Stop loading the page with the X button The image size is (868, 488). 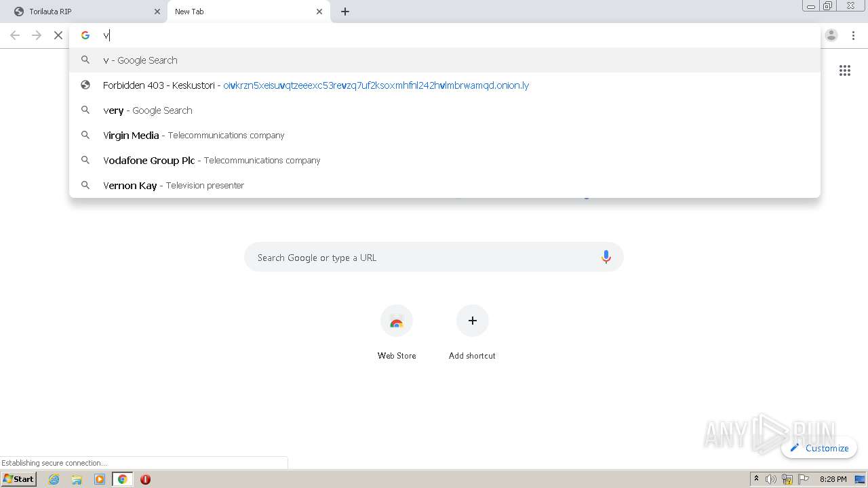pos(58,35)
